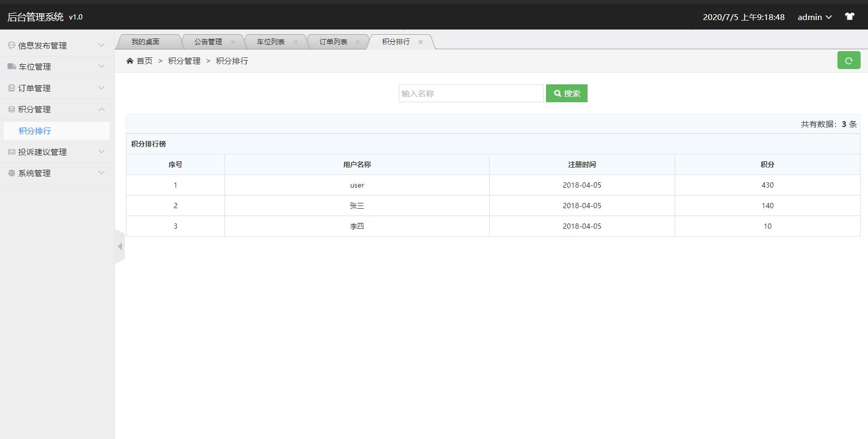Click the 输入名称 search input field

[x=471, y=93]
